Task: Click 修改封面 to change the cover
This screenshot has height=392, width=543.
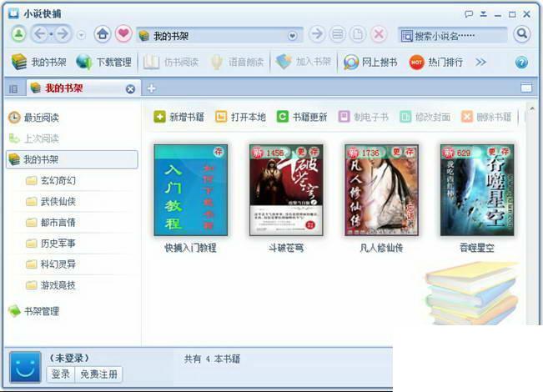Action: [425, 117]
